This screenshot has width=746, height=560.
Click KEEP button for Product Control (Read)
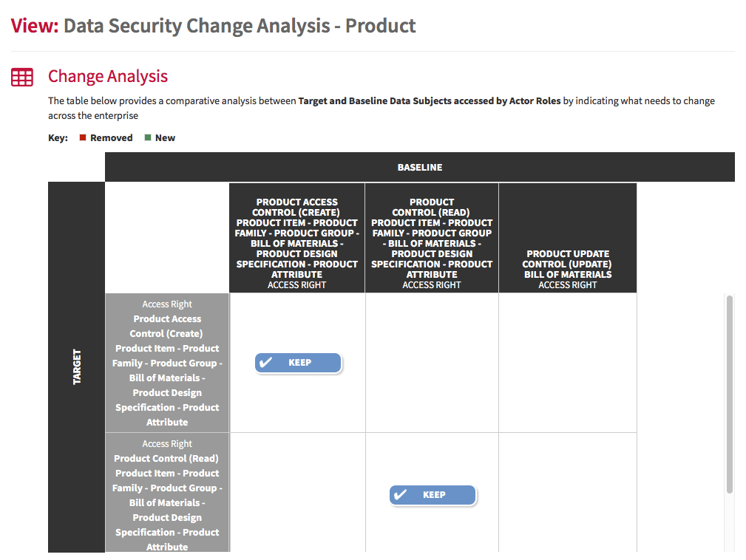433,495
